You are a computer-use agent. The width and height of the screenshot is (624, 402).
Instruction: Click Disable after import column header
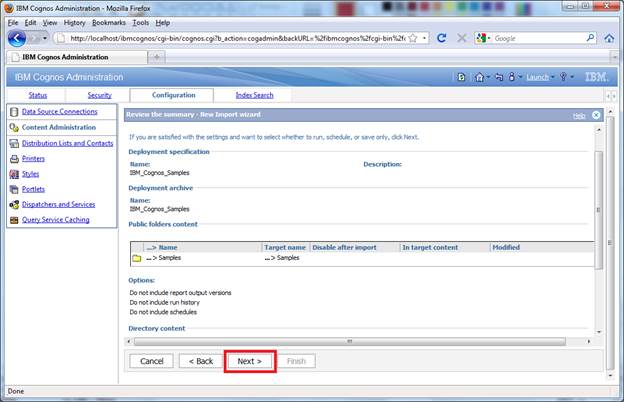344,247
